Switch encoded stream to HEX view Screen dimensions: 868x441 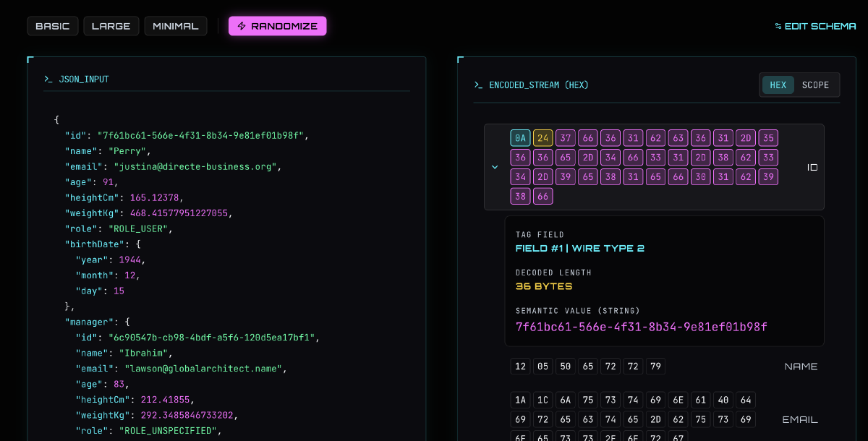[778, 85]
